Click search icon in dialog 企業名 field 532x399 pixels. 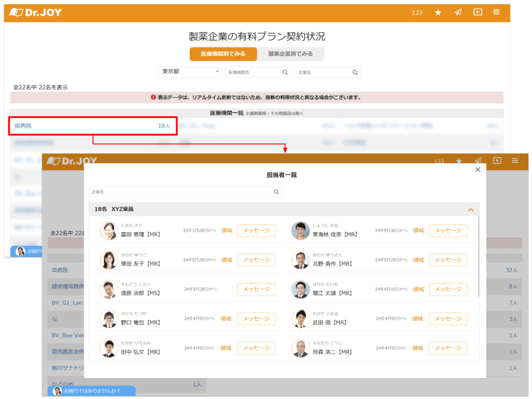[x=277, y=192]
